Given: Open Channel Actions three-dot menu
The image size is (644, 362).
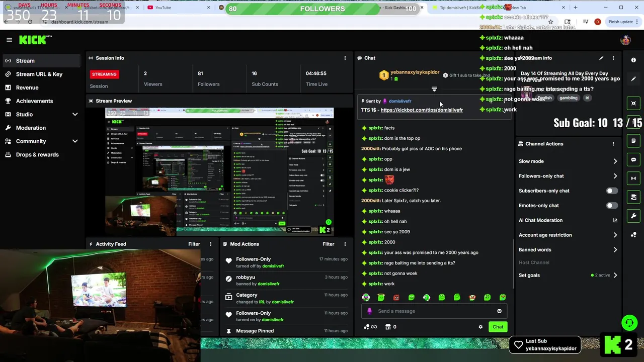Looking at the screenshot, I should pos(613,144).
